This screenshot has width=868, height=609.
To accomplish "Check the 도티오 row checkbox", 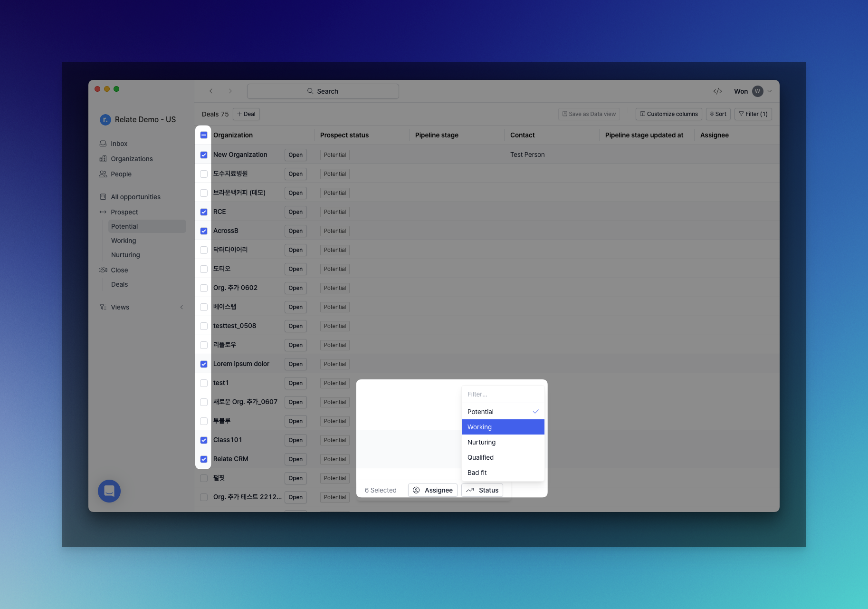I will [204, 269].
